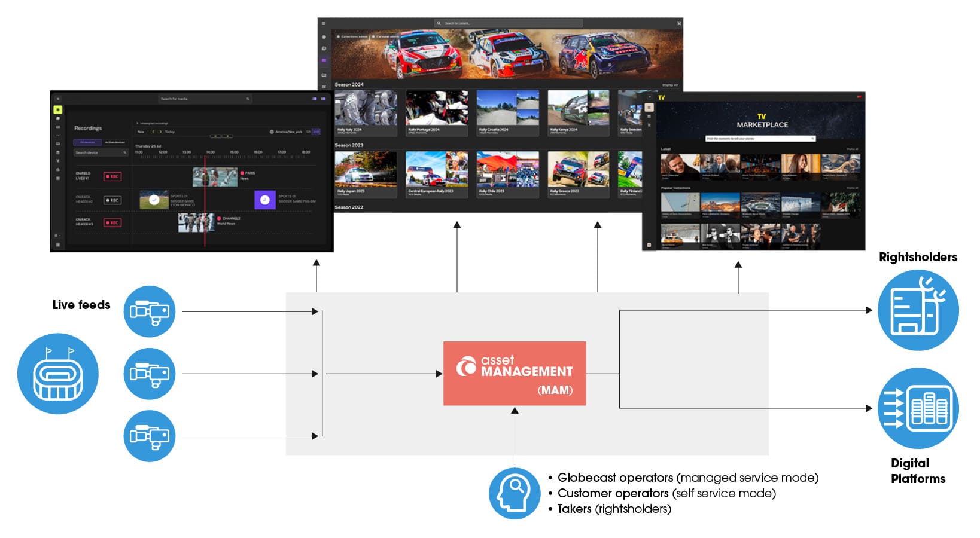Click the yellow TV logo in Marketplace header
The image size is (980, 538).
pyautogui.click(x=661, y=97)
